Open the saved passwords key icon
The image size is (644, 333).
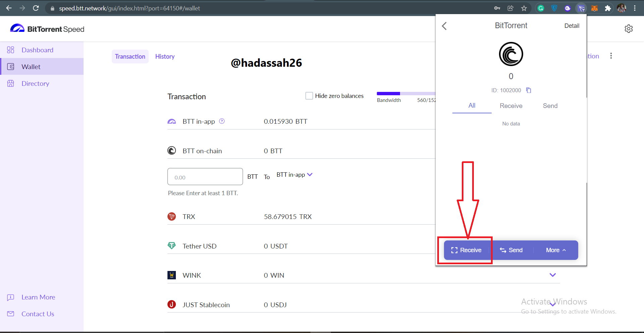tap(497, 8)
